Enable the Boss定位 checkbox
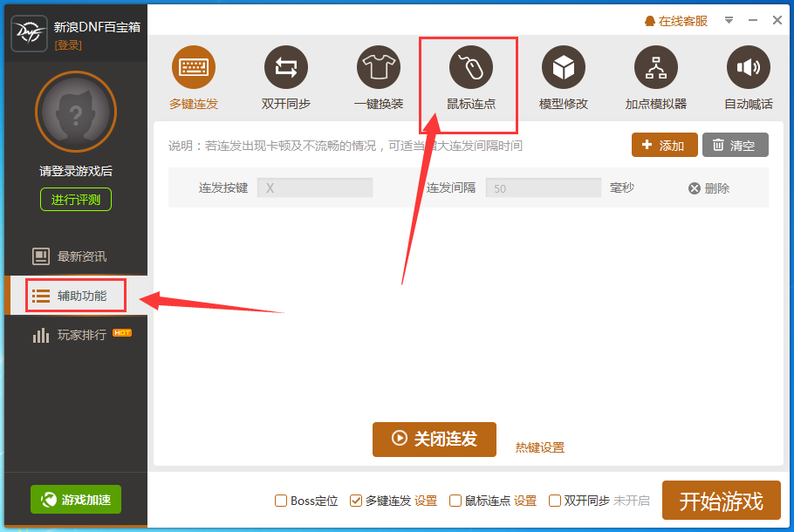 coord(281,500)
